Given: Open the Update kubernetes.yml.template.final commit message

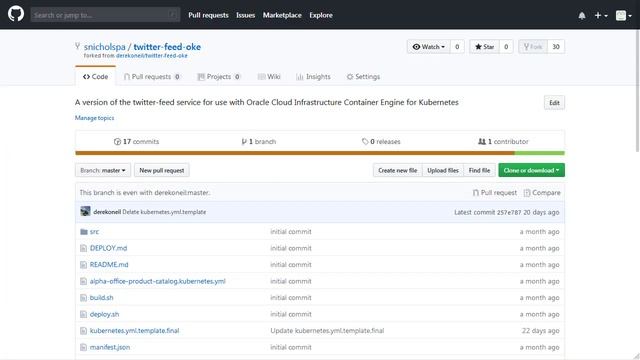Looking at the screenshot, I should click(327, 331).
